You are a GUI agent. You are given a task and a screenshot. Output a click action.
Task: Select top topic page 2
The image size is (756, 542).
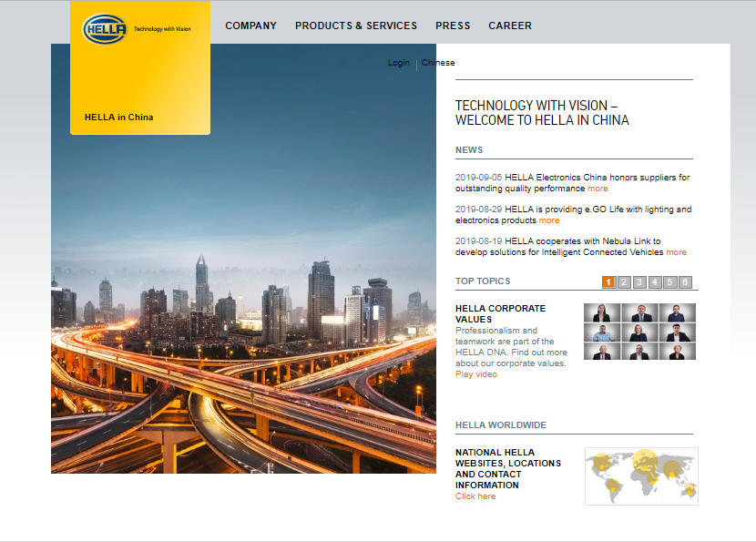tap(624, 282)
